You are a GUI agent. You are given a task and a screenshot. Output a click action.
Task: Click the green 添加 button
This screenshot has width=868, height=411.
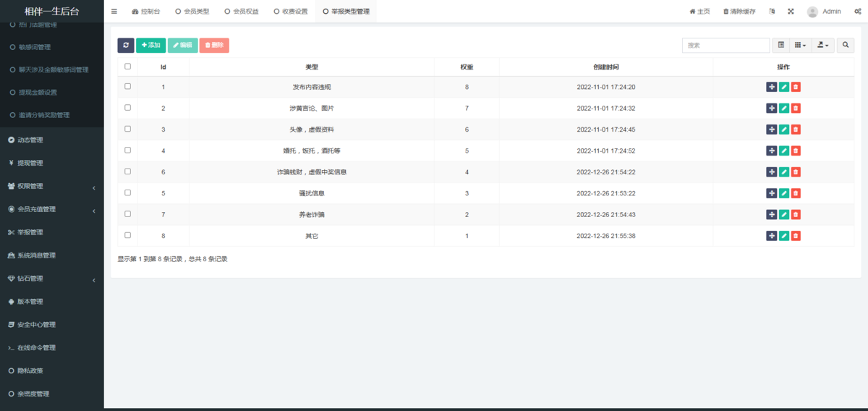click(151, 46)
